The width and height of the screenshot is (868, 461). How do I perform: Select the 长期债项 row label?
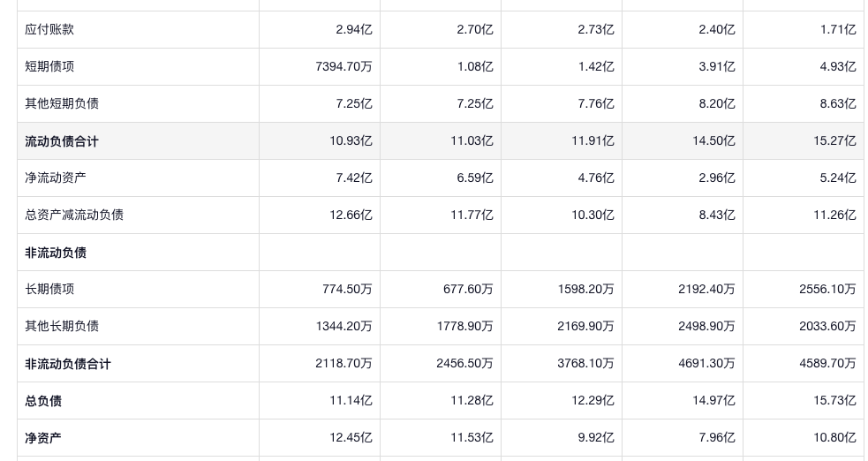(49, 289)
